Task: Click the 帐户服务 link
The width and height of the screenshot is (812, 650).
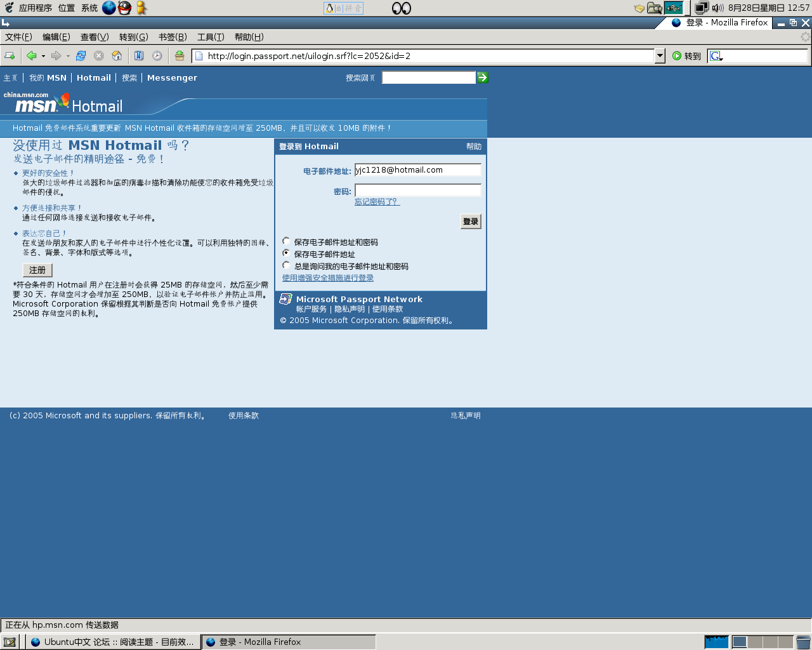Action: [x=311, y=309]
